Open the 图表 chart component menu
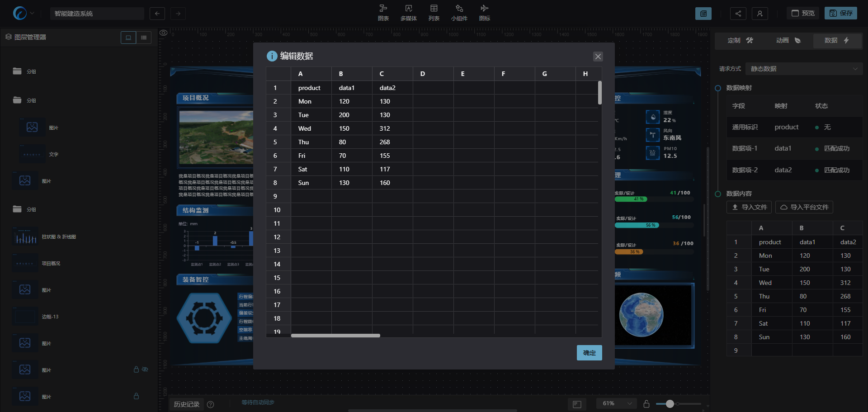868x412 pixels. 383,13
